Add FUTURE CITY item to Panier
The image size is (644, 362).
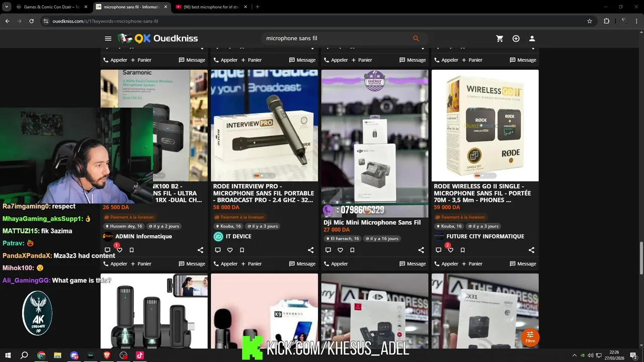point(472,263)
